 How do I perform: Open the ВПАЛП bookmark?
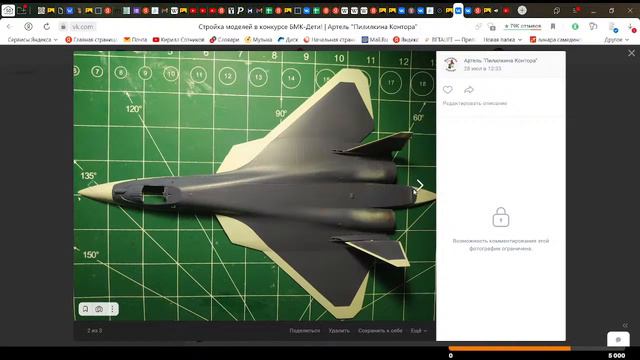click(x=449, y=40)
